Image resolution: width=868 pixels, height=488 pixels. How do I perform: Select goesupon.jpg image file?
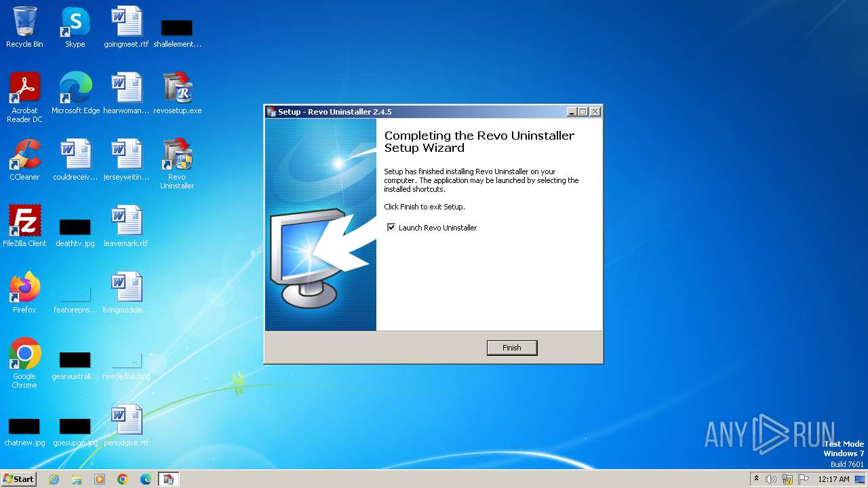coord(75,432)
